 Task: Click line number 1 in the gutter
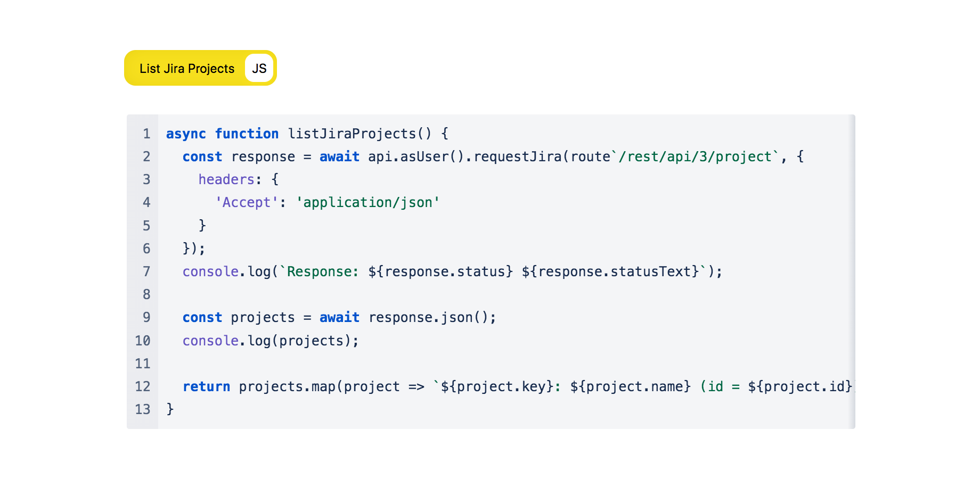click(x=146, y=134)
